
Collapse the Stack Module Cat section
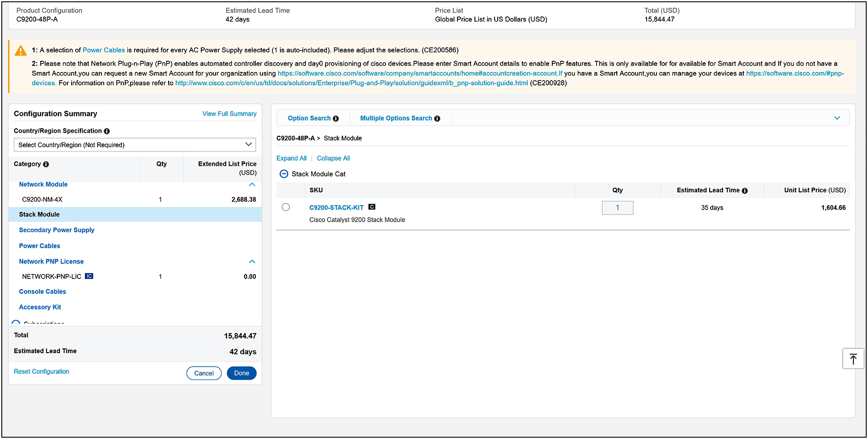click(284, 174)
